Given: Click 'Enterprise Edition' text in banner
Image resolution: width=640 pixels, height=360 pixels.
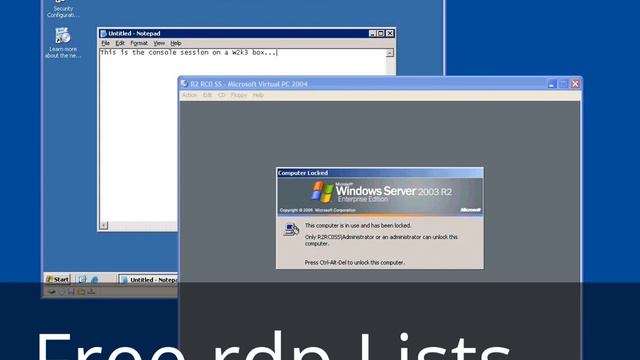Looking at the screenshot, I should click(x=362, y=199).
